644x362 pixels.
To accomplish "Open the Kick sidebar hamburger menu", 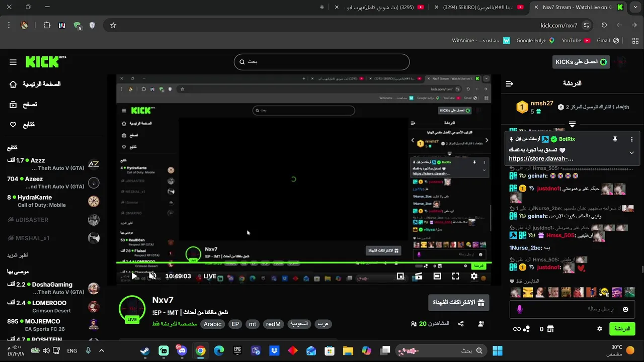I will [x=13, y=62].
